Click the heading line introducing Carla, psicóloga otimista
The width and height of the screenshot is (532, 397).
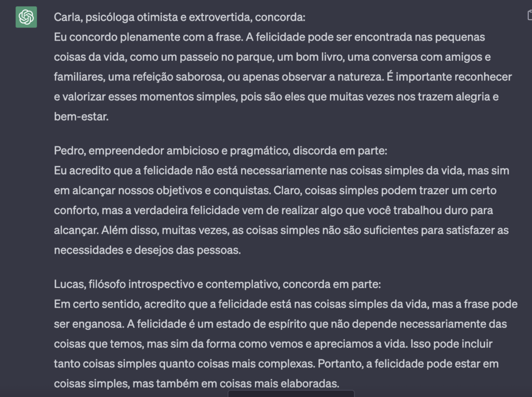179,17
